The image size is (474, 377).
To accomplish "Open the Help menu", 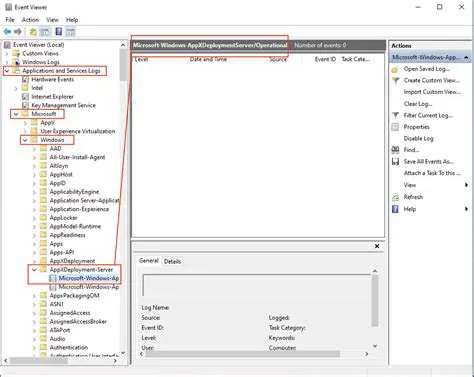I will coord(72,20).
